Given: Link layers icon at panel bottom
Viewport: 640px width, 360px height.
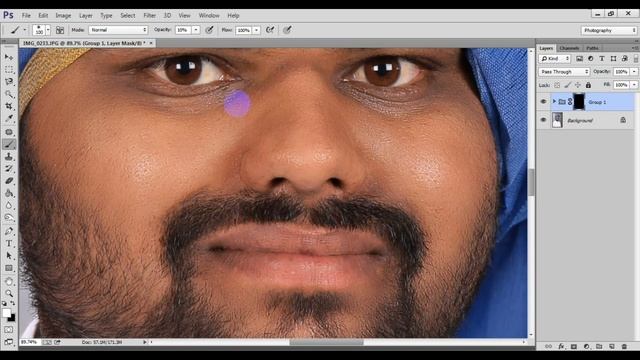Looking at the screenshot, I should 548,346.
